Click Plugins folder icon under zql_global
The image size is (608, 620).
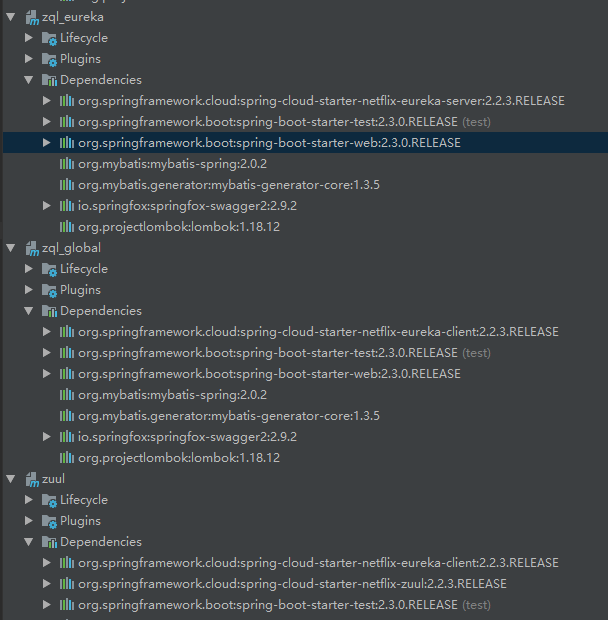[x=49, y=290]
